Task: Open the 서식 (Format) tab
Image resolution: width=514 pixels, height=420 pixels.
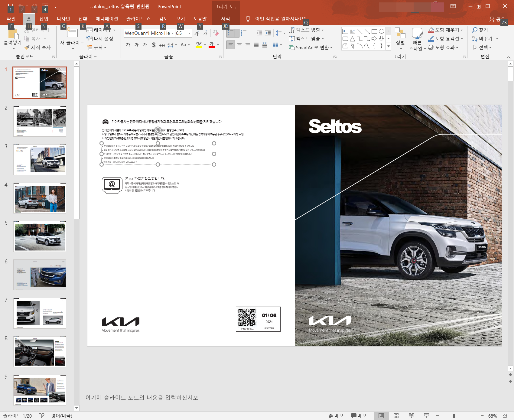Action: (x=226, y=19)
